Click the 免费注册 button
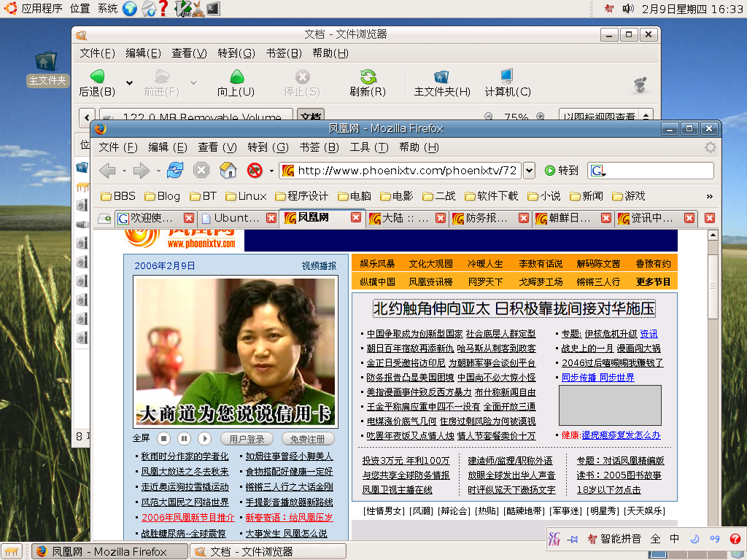The image size is (747, 560). point(308,438)
